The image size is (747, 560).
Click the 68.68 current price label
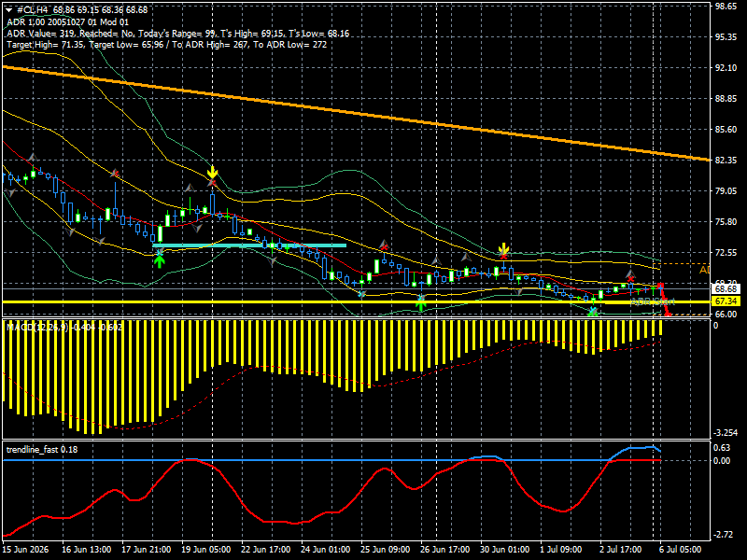pos(726,289)
